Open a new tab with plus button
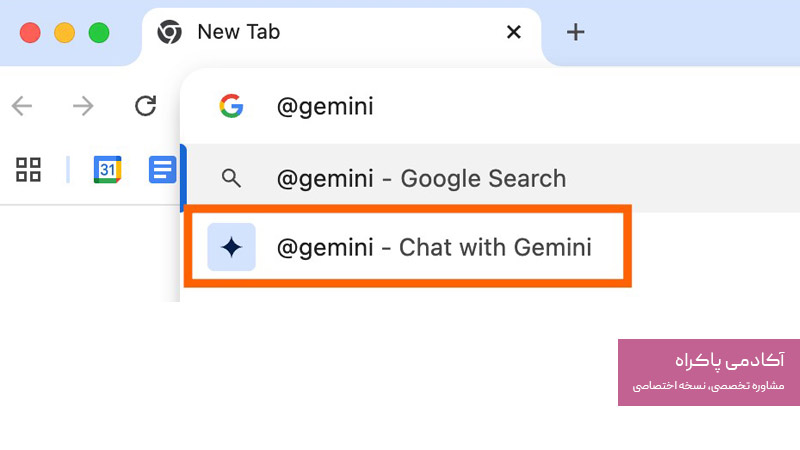The height and width of the screenshot is (450, 800). tap(575, 32)
